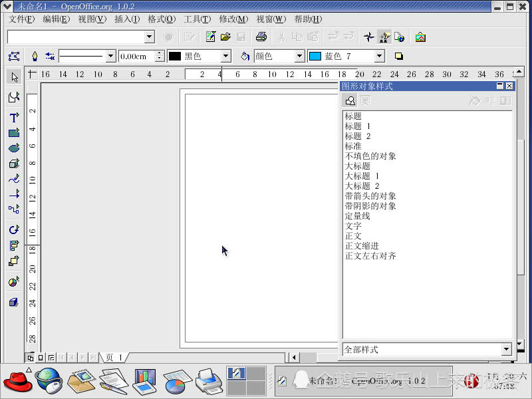This screenshot has width=532, height=399.
Task: Open the 格式(O) menu
Action: [x=162, y=19]
